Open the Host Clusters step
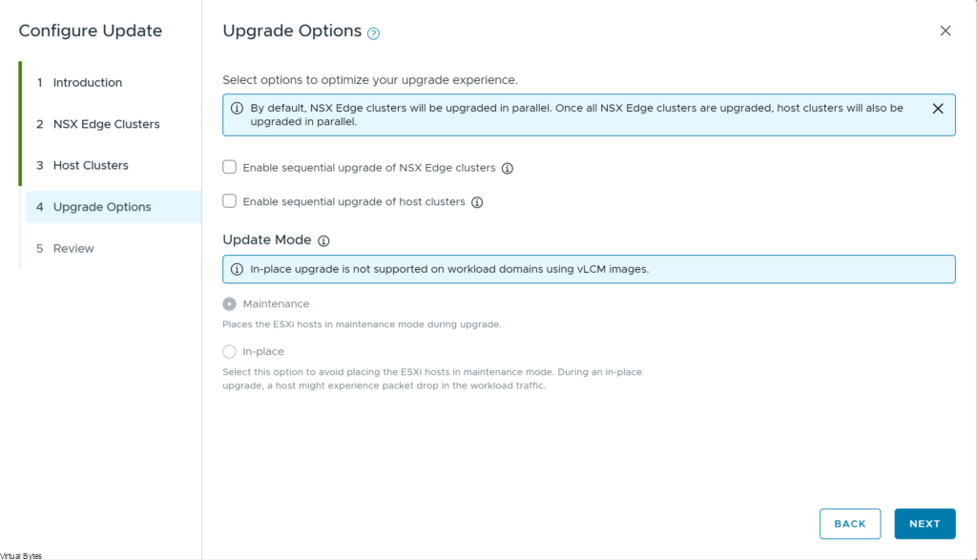 [x=91, y=166]
